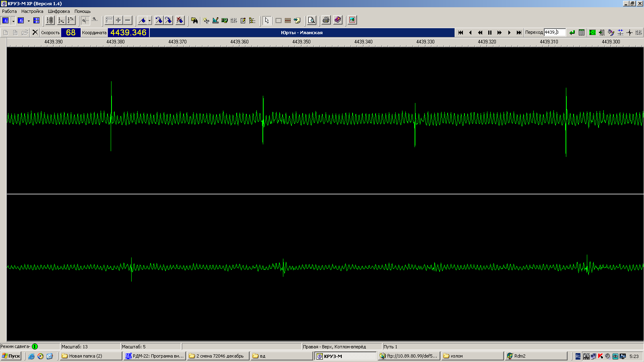Expand the dropdown arrow beside view button 1
Image resolution: width=644 pixels, height=362 pixels.
pos(13,21)
